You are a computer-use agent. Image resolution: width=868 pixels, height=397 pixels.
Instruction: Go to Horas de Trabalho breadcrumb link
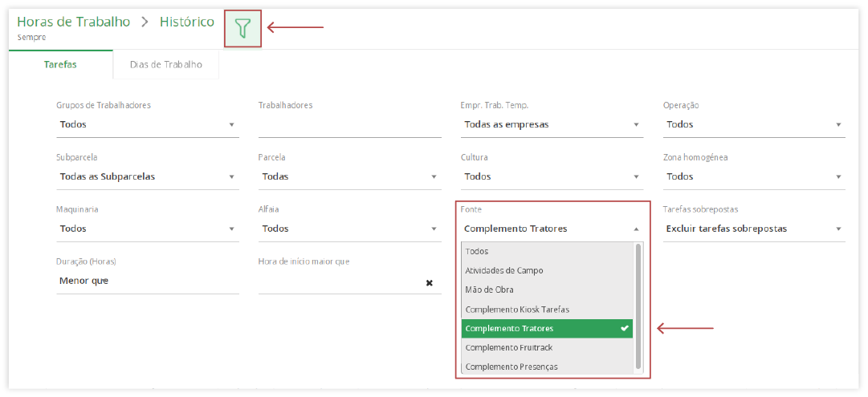(x=74, y=22)
